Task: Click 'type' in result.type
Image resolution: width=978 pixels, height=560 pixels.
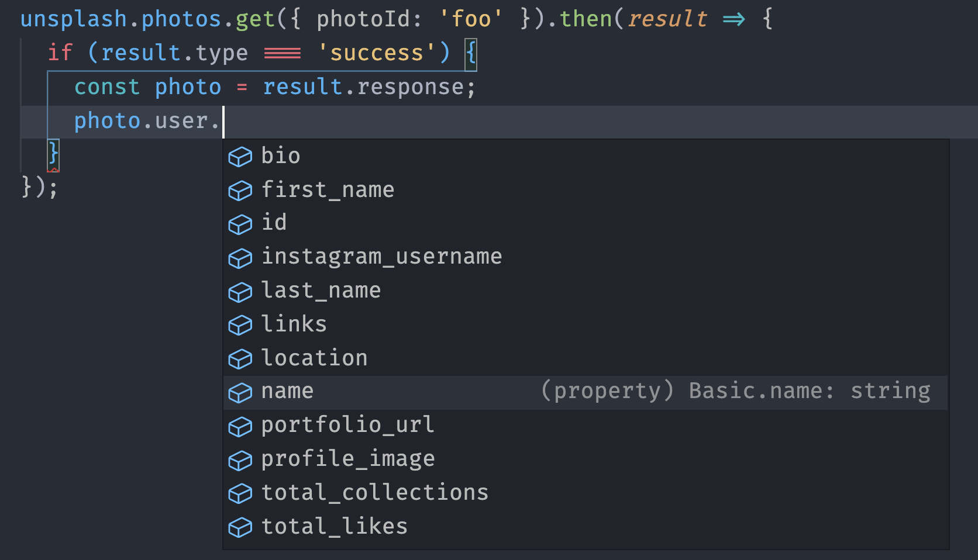Action: point(222,54)
